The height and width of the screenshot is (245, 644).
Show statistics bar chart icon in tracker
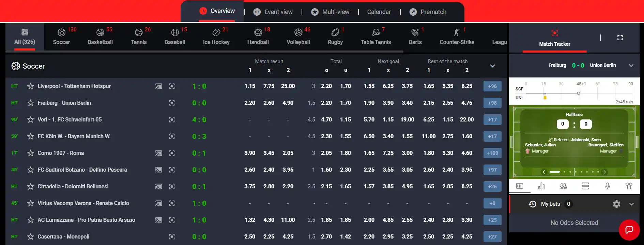click(x=541, y=186)
